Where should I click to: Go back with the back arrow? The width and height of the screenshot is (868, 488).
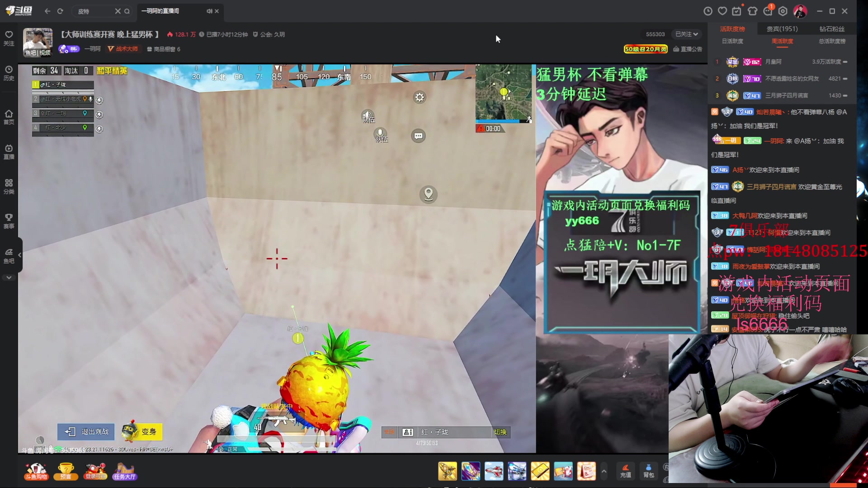click(x=47, y=11)
